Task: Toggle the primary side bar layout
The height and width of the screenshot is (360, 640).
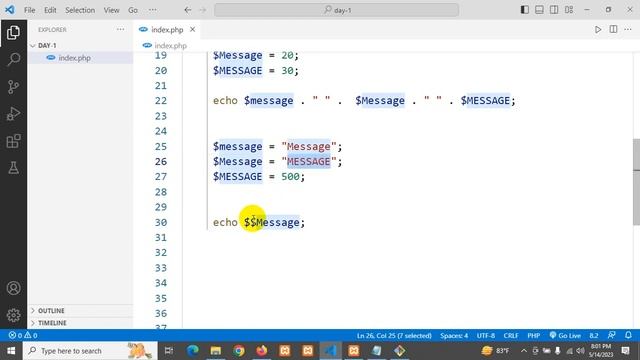Action: click(x=525, y=10)
